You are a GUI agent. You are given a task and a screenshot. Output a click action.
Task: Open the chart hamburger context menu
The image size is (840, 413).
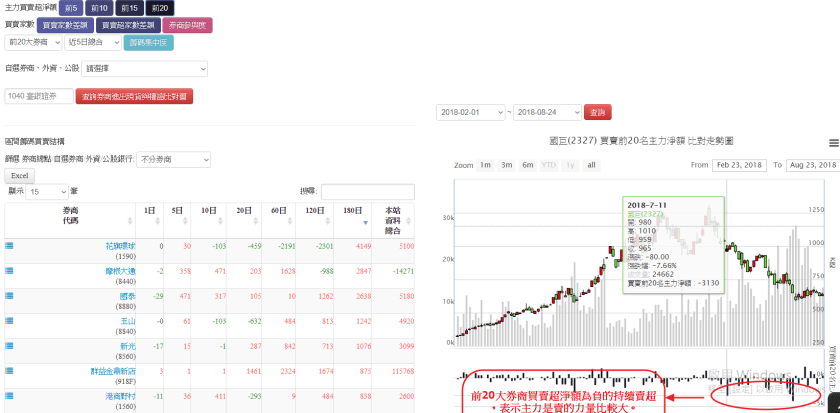tap(833, 143)
